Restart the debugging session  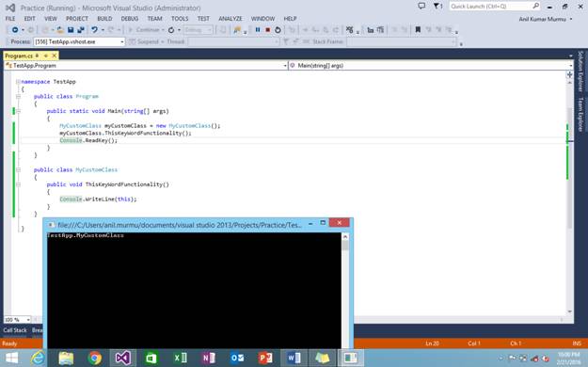pos(278,30)
